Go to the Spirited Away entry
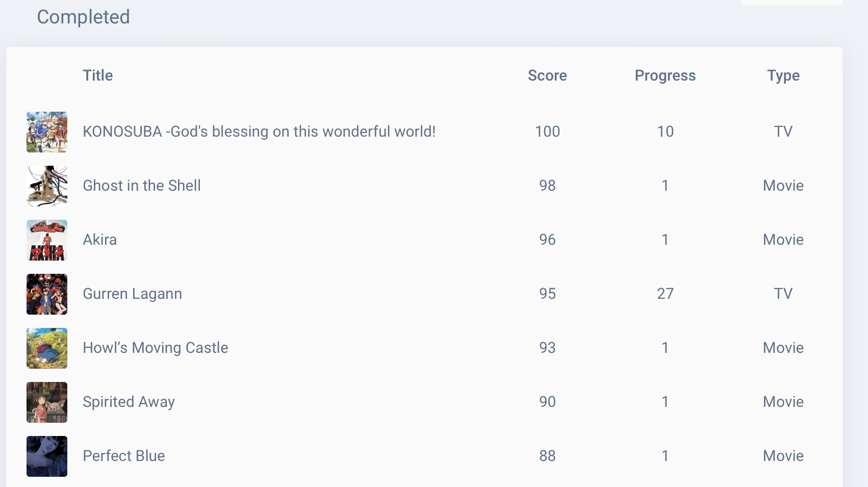868x487 pixels. (129, 402)
